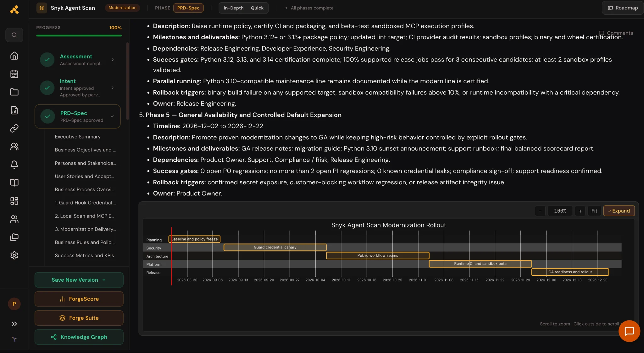Open the orange chat bubble widget

click(x=629, y=331)
